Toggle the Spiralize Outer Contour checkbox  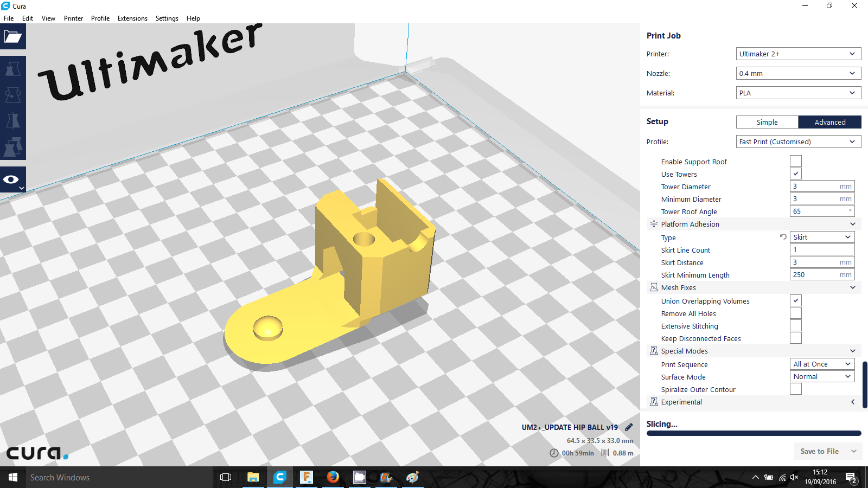795,389
